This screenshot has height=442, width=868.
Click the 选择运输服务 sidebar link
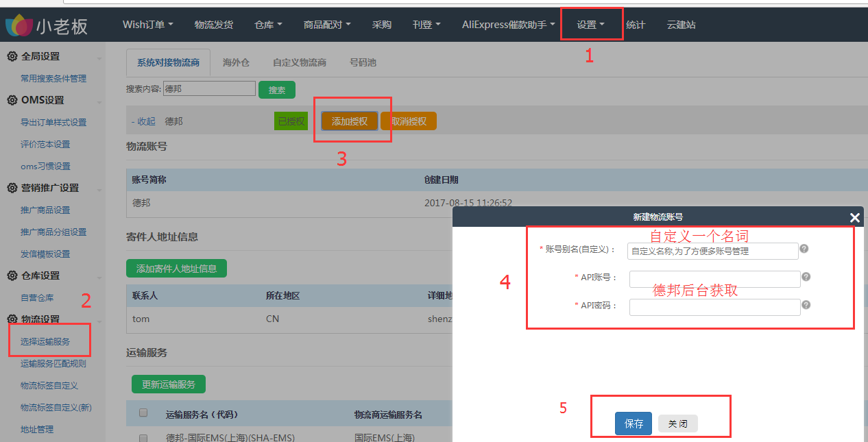click(45, 341)
